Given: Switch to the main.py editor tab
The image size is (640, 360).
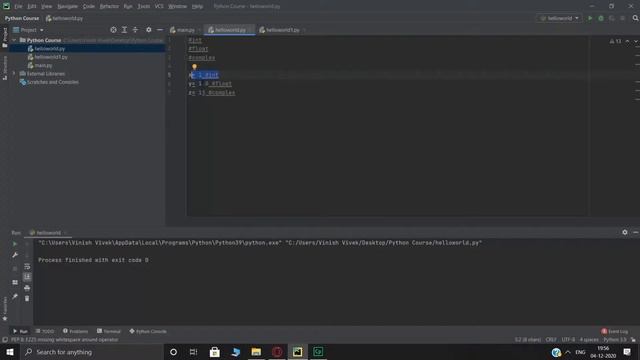Looking at the screenshot, I should (185, 30).
